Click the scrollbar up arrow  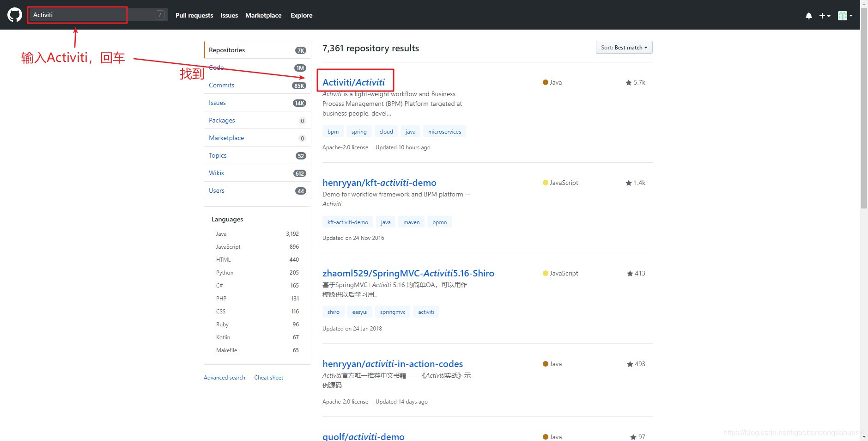coord(864,3)
